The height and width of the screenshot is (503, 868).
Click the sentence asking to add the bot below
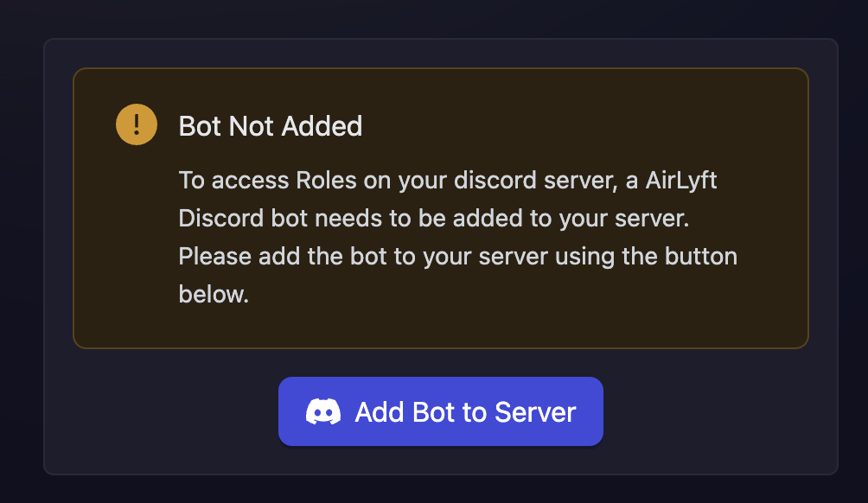click(456, 256)
